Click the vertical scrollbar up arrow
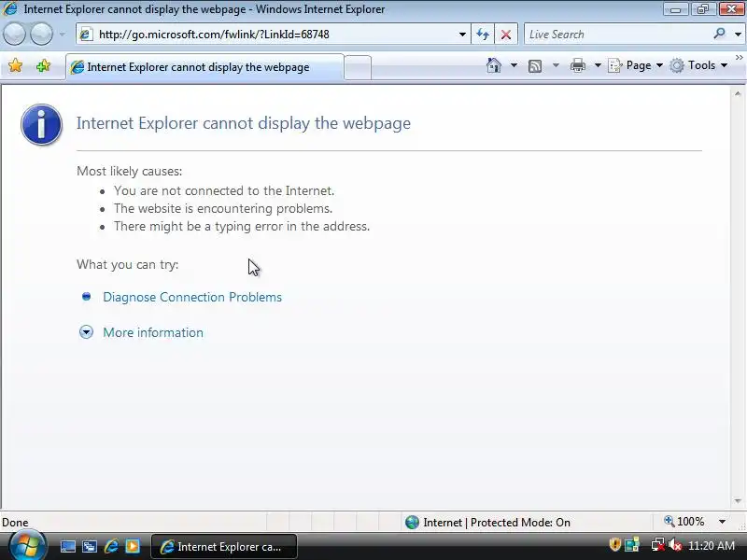The image size is (747, 560). coord(738,94)
